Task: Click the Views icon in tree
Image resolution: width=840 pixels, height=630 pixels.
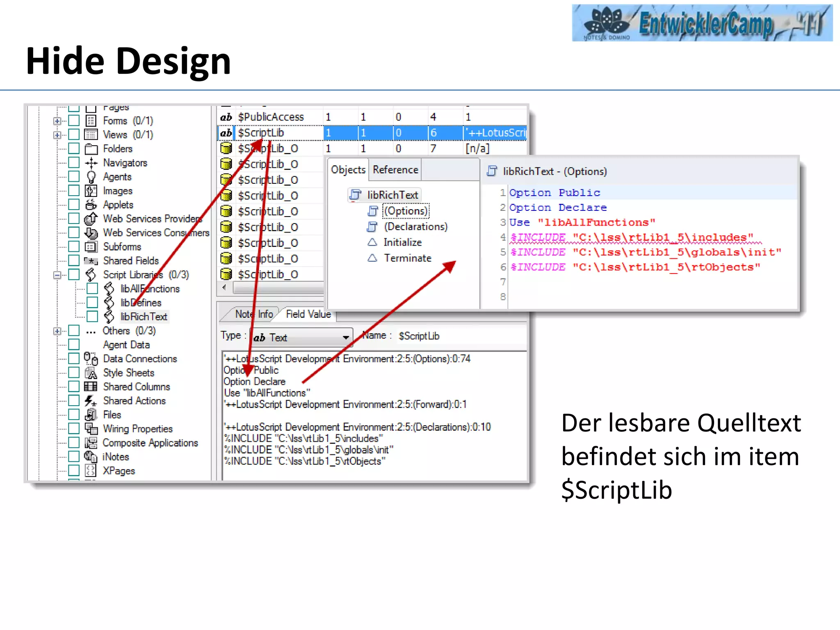Action: [91, 135]
